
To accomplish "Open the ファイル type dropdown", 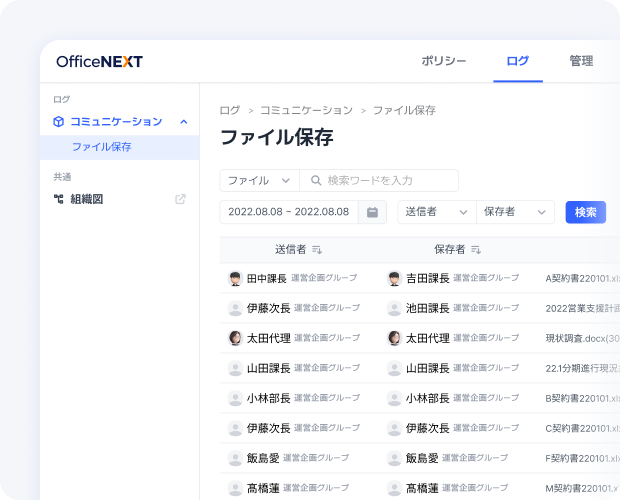I will [x=259, y=181].
